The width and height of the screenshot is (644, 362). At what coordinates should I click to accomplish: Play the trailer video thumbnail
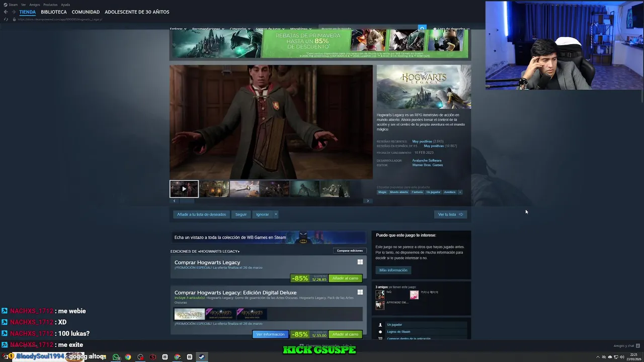(x=184, y=189)
